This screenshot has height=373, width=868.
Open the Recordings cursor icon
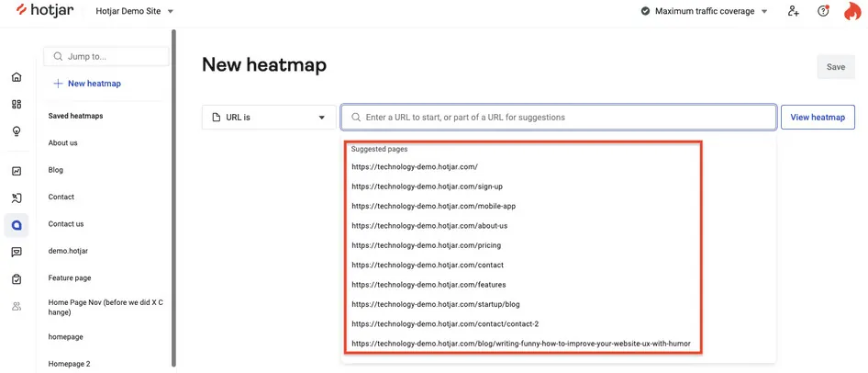(17, 198)
